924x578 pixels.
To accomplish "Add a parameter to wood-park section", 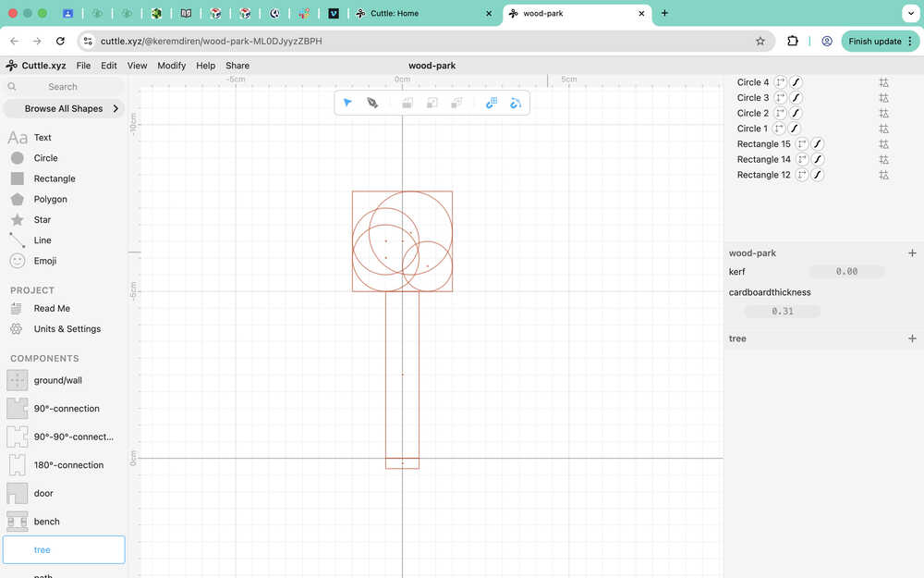I will click(x=912, y=253).
